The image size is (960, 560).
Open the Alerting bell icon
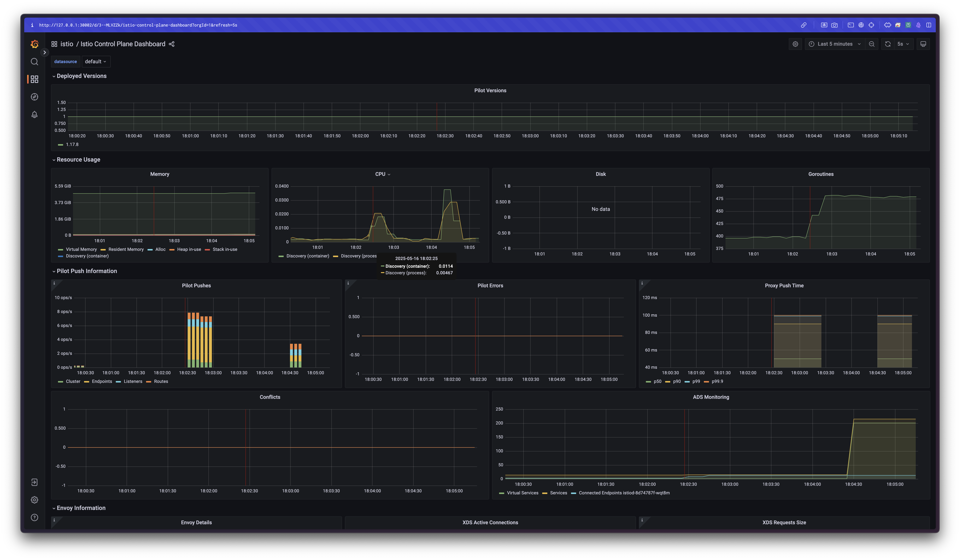coord(34,115)
